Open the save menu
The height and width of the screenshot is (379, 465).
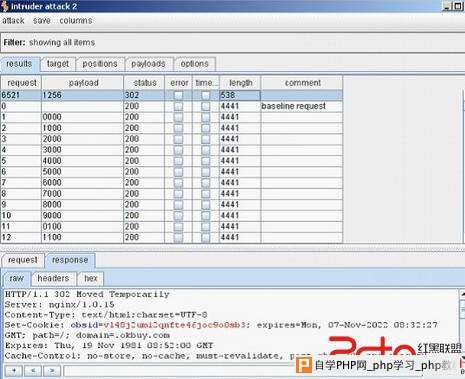[x=42, y=21]
